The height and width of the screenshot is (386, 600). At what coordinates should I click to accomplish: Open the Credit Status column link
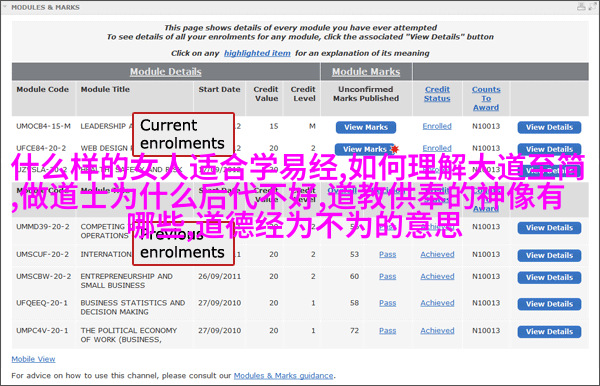[x=437, y=94]
